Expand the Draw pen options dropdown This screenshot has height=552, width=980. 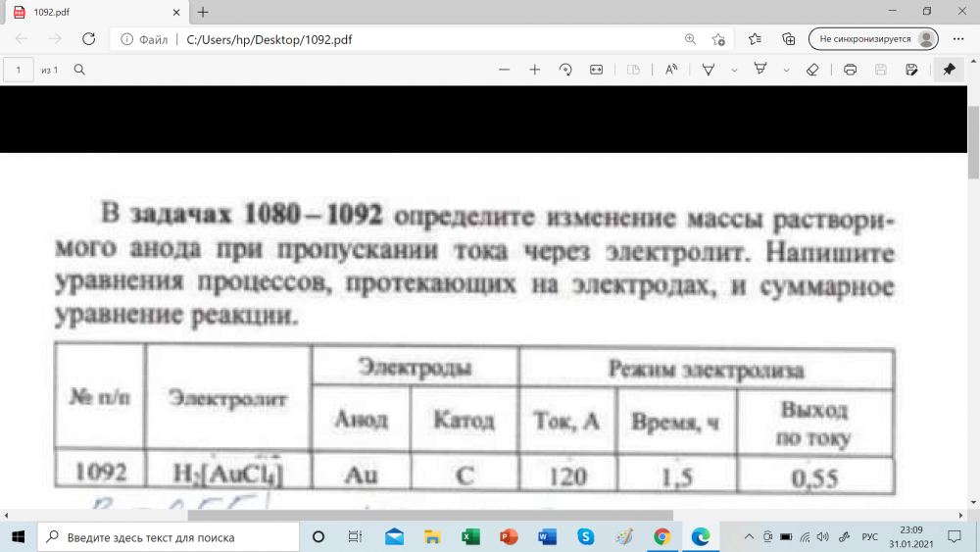[733, 70]
